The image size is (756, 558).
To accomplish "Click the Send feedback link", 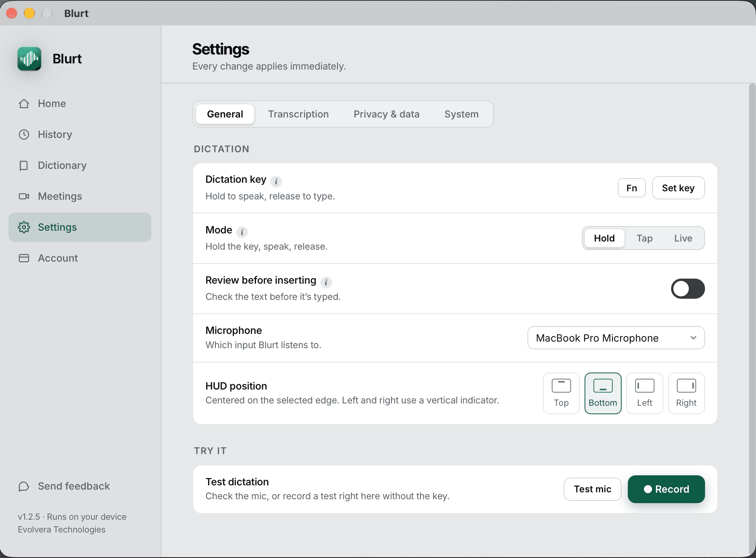I will [74, 486].
